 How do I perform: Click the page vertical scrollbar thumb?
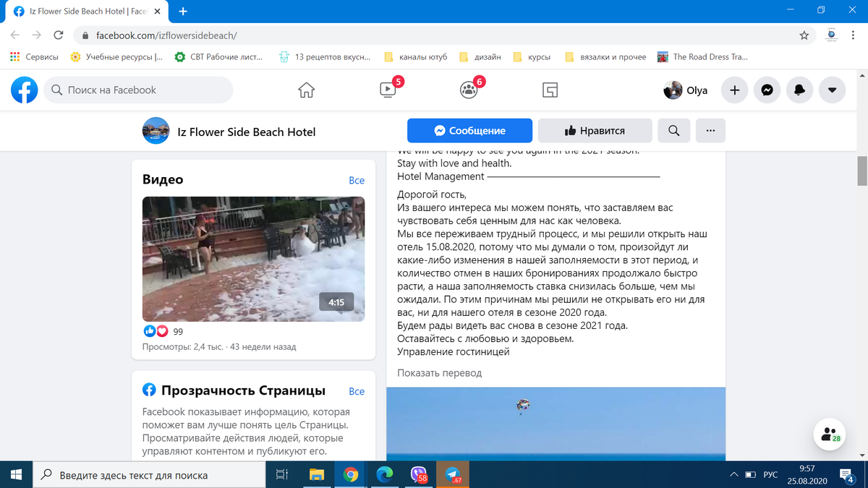862,171
